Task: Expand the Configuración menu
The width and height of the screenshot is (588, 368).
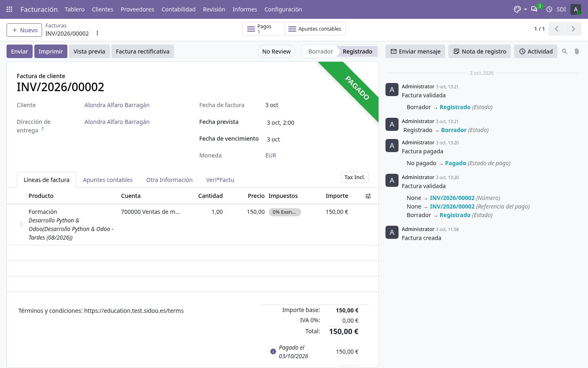Action: 283,9
